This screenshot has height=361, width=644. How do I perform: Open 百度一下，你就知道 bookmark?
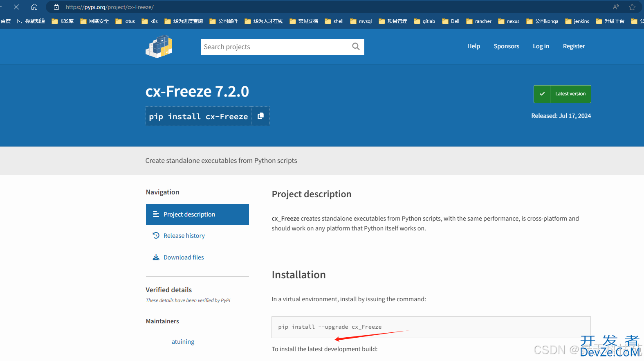tap(23, 21)
